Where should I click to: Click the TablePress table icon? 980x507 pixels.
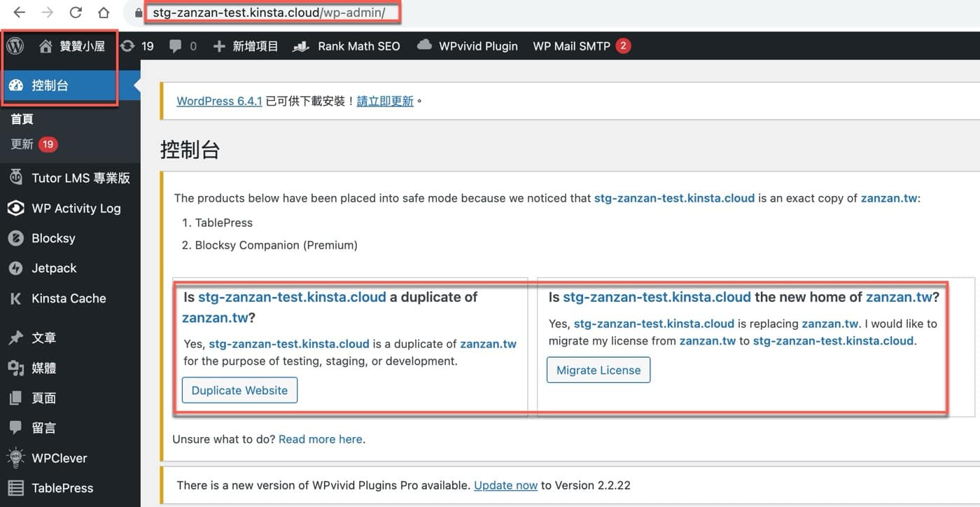16,488
